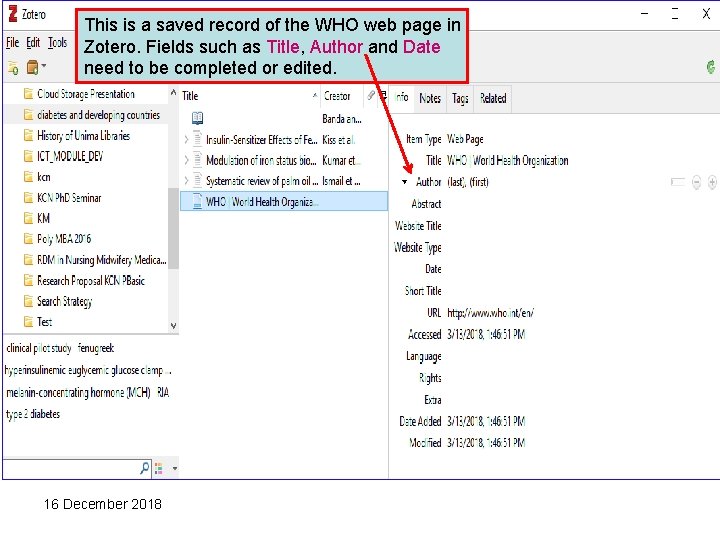Click the Accessed date value

[486, 335]
